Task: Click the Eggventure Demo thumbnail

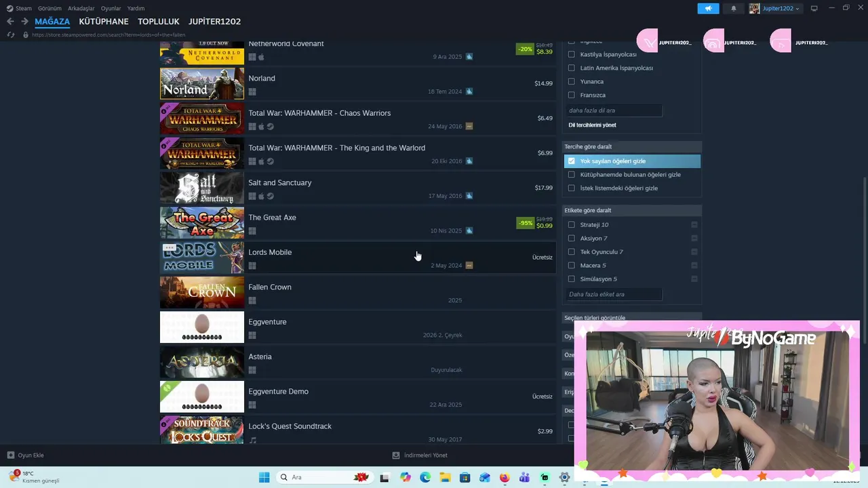Action: coord(202,396)
